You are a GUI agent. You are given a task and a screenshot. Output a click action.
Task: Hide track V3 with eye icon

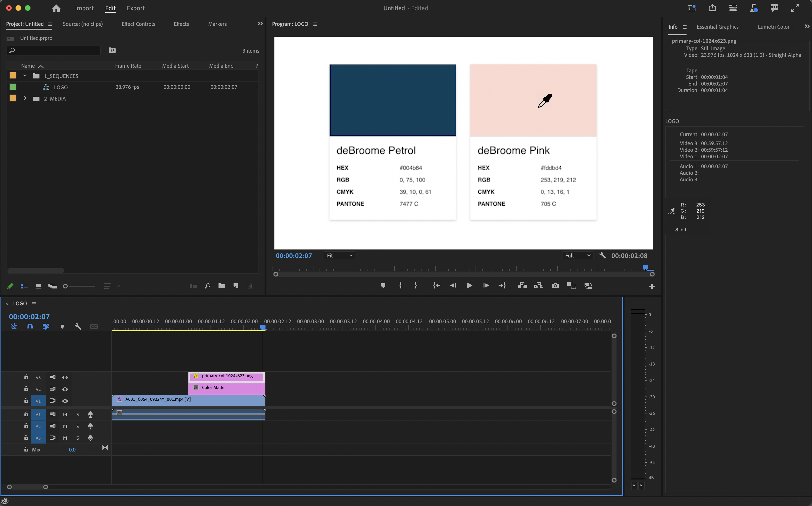pos(65,377)
